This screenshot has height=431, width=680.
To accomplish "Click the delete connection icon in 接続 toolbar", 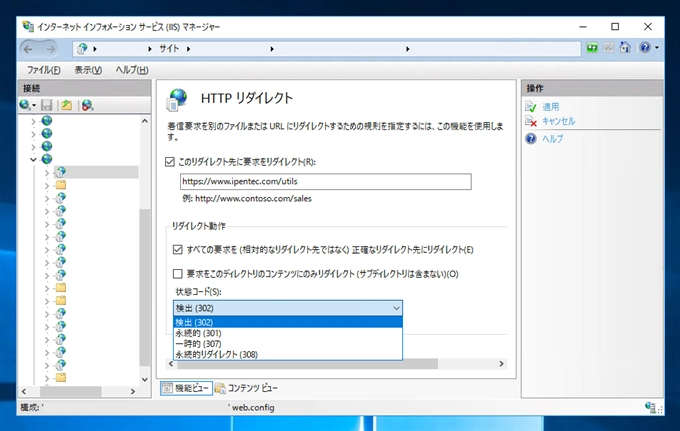I will pos(87,105).
